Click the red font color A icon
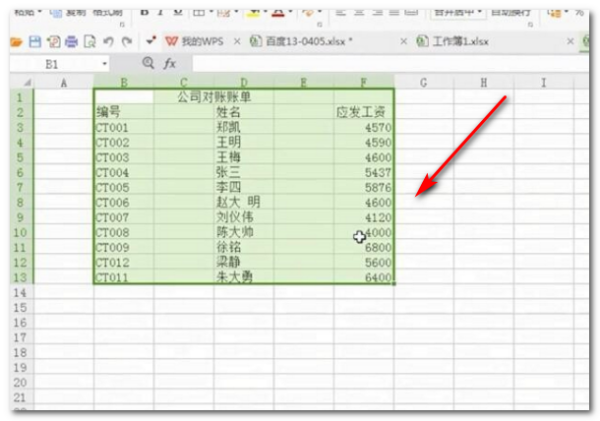This screenshot has height=421, width=600. [x=278, y=13]
